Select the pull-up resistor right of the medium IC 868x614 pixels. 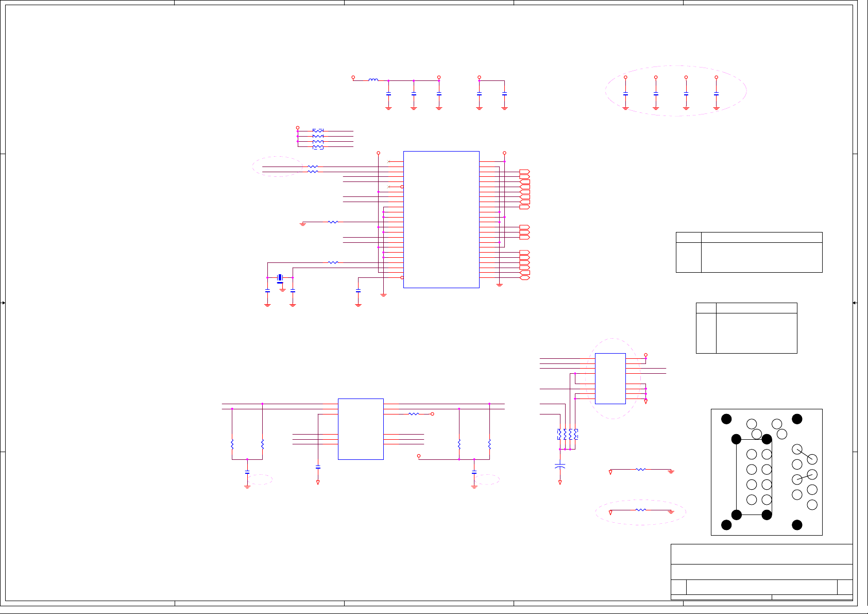click(x=414, y=414)
